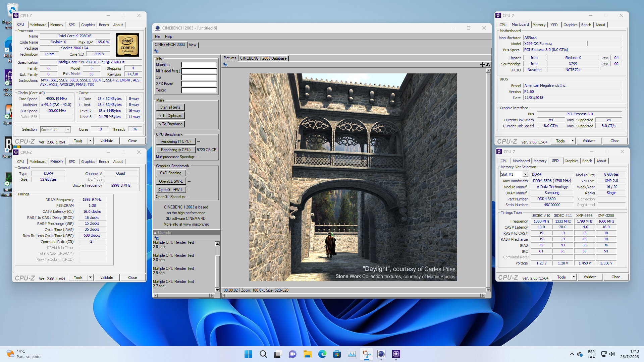Click the GFX-Board input field
The image size is (644, 362).
point(199,84)
